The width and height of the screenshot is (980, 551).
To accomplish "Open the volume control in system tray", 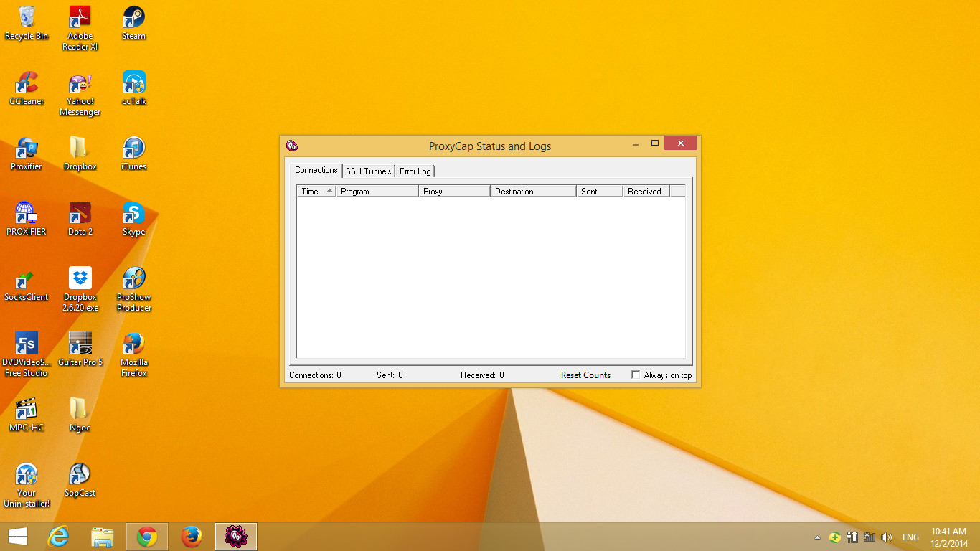I will pos(887,537).
